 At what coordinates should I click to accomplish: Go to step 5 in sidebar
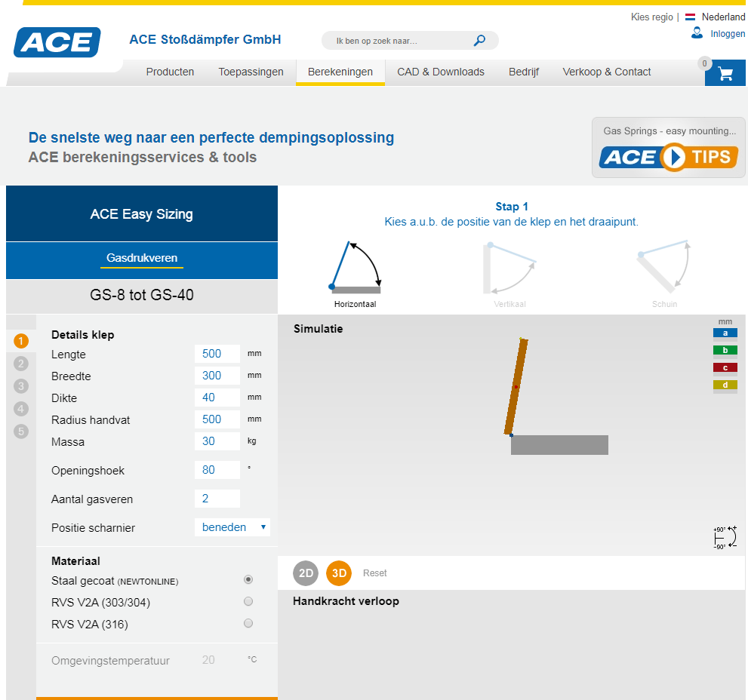[21, 431]
